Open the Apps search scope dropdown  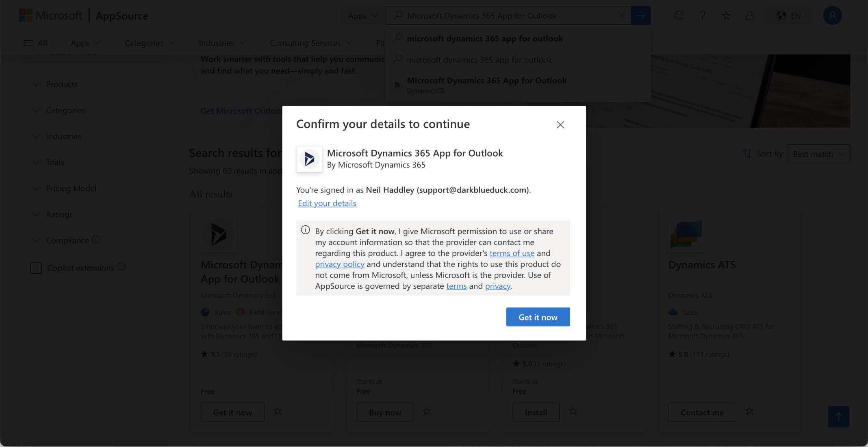pos(362,15)
